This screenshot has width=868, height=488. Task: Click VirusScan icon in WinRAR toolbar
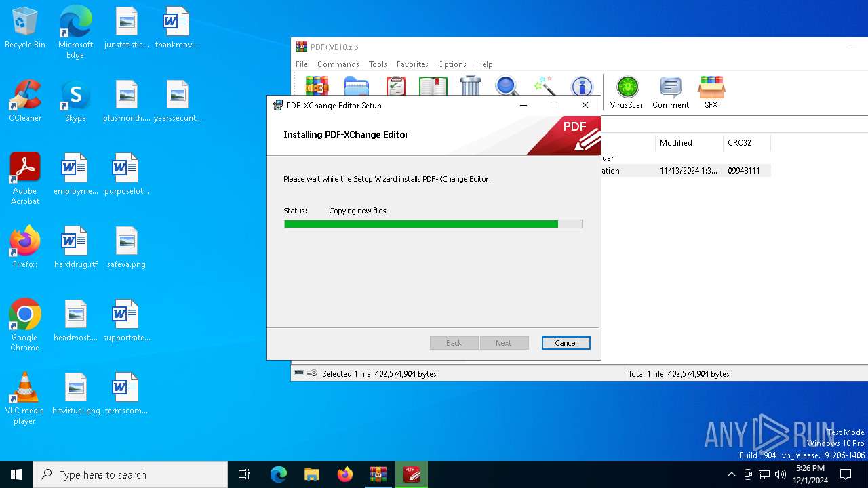coord(627,92)
